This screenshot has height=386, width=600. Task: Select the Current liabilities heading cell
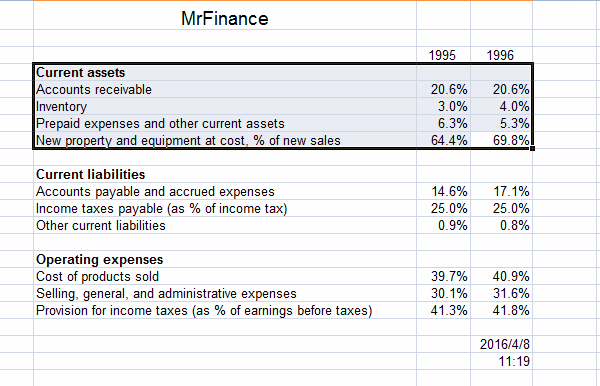pyautogui.click(x=225, y=174)
